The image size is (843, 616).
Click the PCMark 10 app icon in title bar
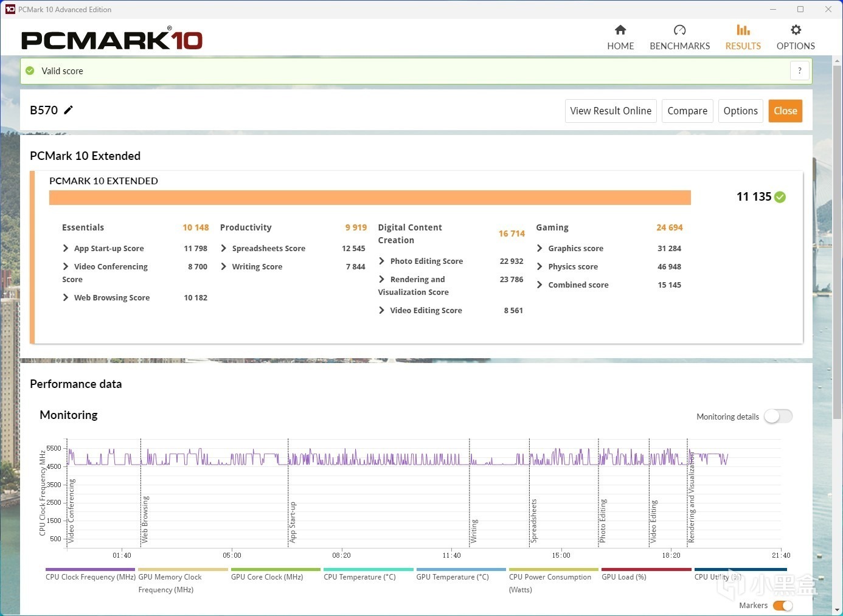point(10,9)
